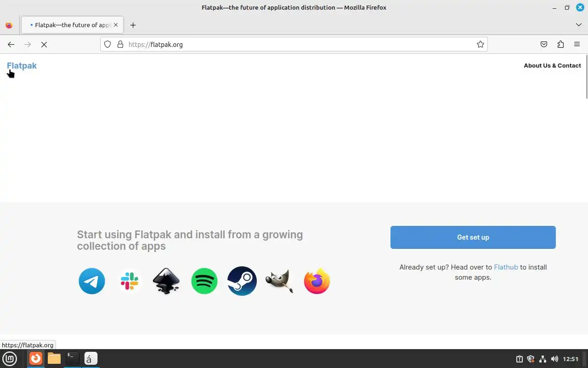
Task: Close the Flatpak tab
Action: (x=116, y=25)
